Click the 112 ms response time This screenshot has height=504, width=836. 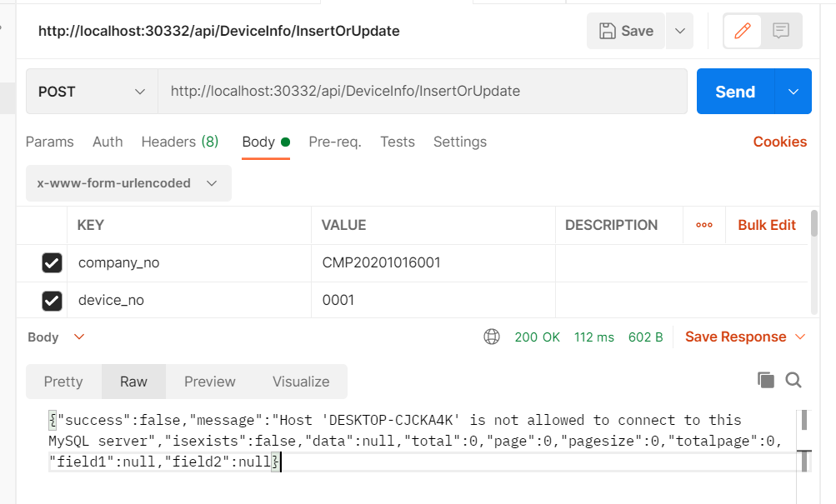pos(594,337)
